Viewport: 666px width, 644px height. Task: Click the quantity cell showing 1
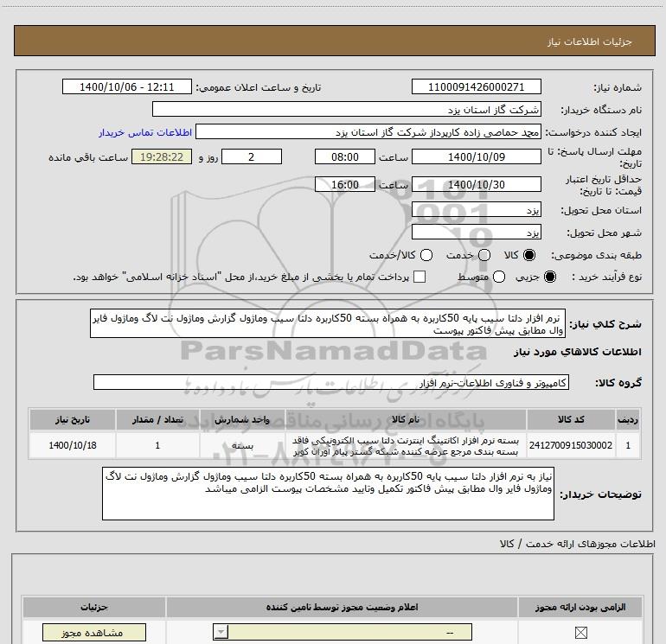point(157,445)
